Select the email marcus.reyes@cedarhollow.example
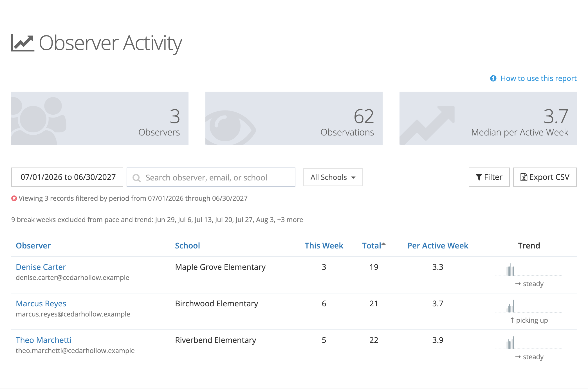Image resolution: width=588 pixels, height=389 pixels. point(73,314)
